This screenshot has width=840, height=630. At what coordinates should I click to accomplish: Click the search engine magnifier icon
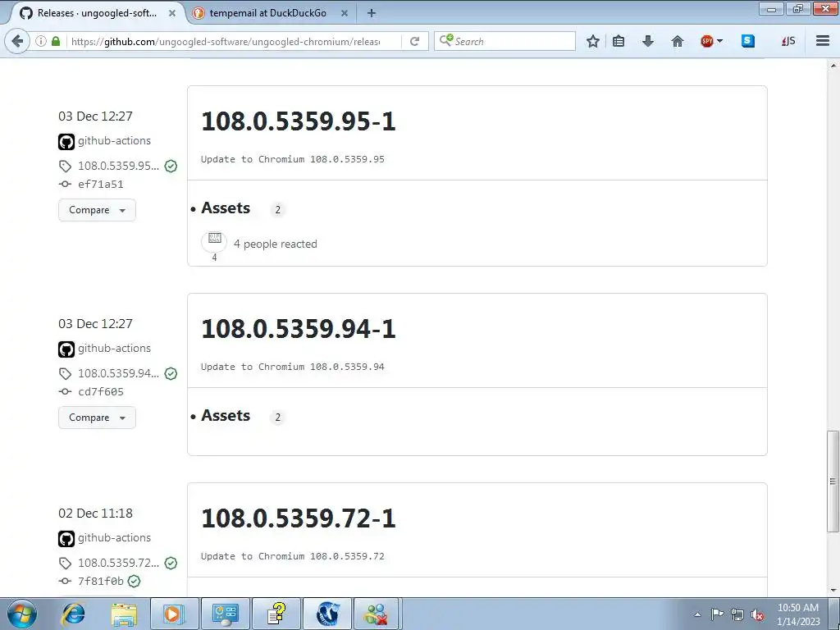click(x=446, y=41)
